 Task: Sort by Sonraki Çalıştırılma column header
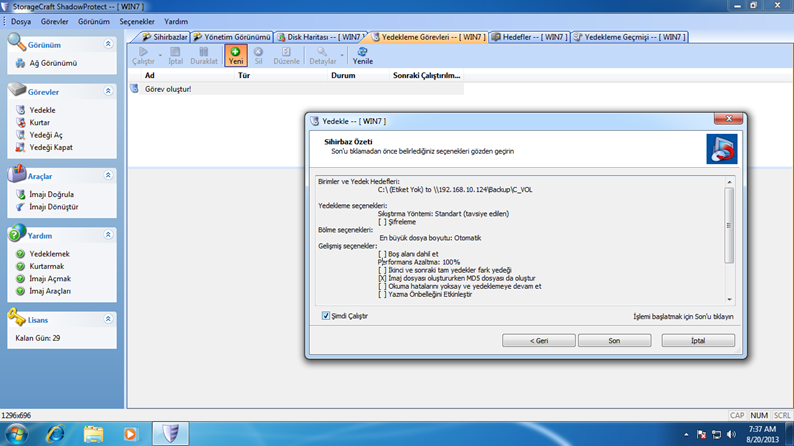pos(427,75)
